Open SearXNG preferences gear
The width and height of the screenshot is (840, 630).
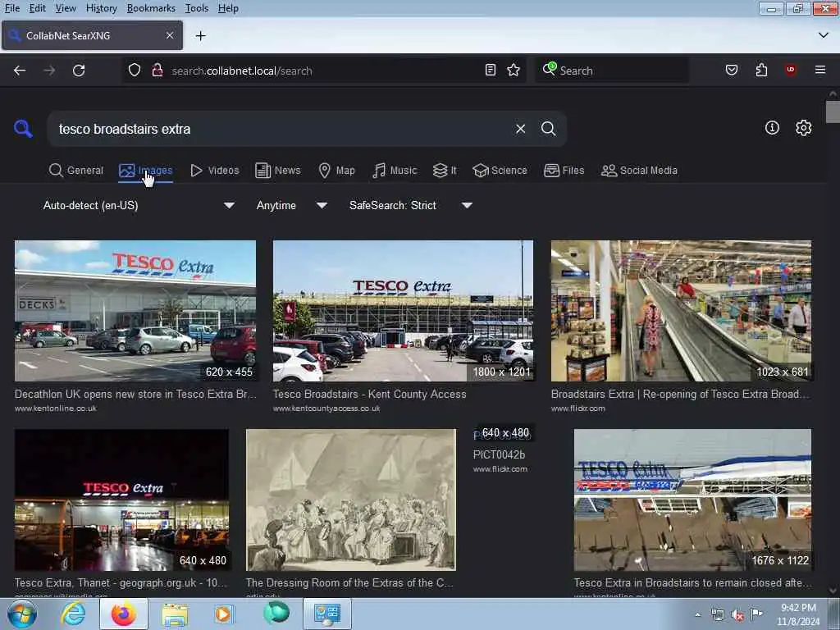[x=804, y=127]
